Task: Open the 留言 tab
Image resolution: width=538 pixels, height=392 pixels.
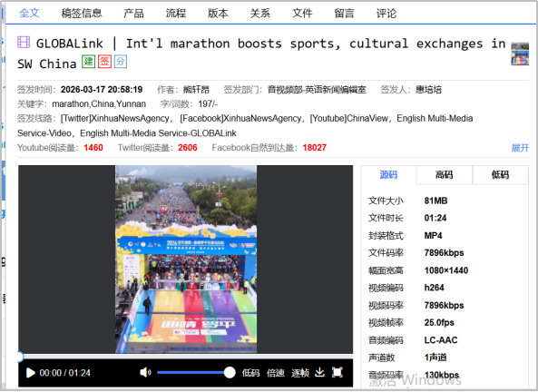Action: point(345,13)
